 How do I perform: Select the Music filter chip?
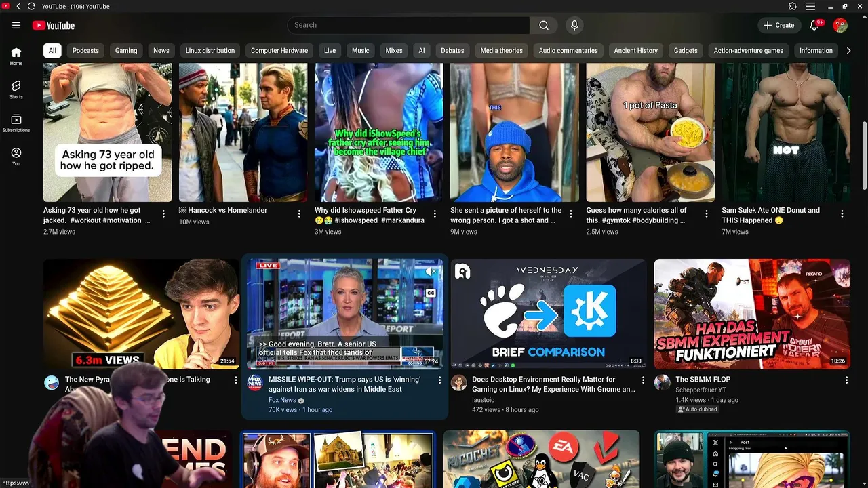[x=361, y=50]
